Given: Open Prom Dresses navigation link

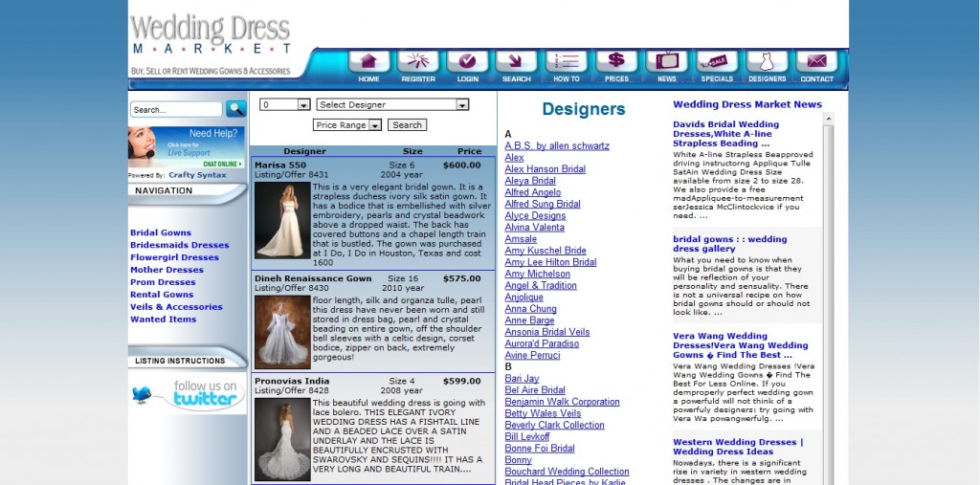Looking at the screenshot, I should tap(163, 282).
